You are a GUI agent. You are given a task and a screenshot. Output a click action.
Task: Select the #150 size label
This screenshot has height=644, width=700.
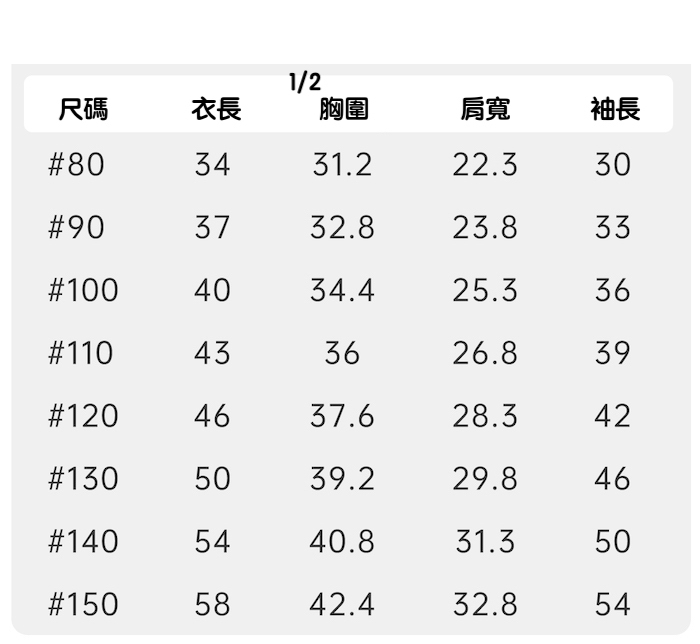[83, 605]
